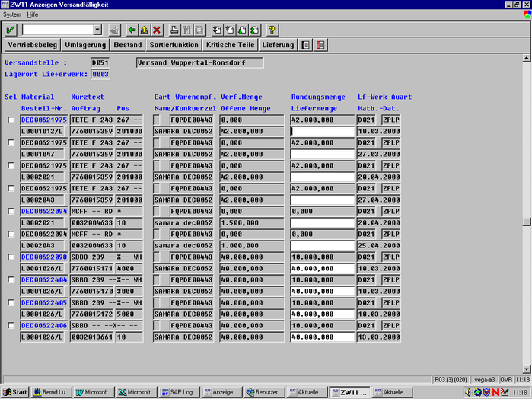Open the command field dropdown arrow

97,30
